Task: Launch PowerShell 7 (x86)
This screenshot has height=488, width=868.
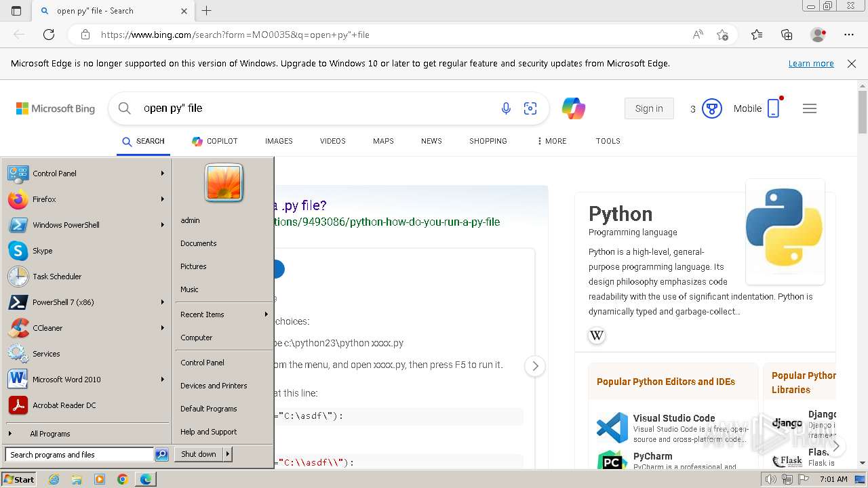Action: pos(87,302)
